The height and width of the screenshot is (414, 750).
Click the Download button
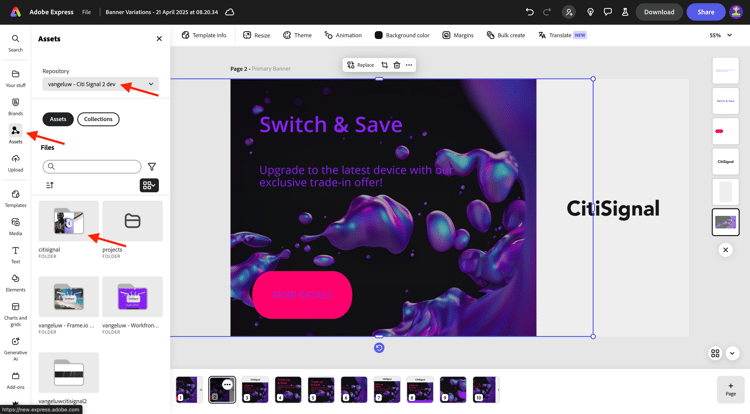pos(659,12)
